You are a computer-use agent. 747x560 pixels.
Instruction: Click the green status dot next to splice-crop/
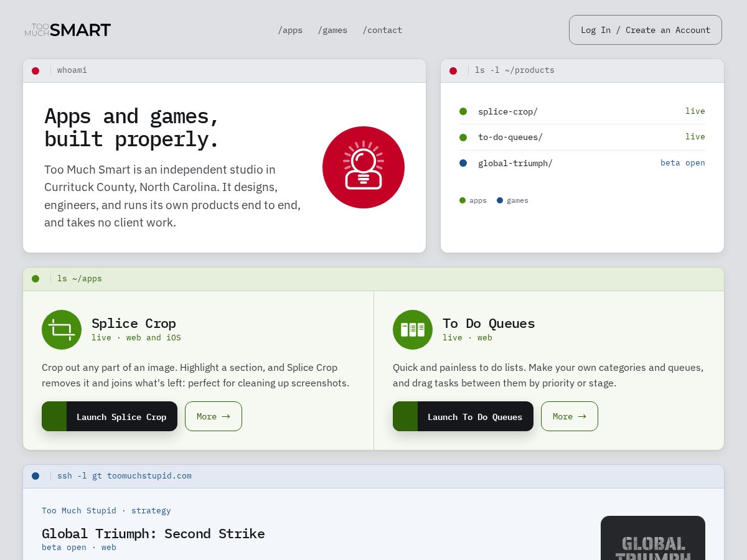click(x=463, y=111)
